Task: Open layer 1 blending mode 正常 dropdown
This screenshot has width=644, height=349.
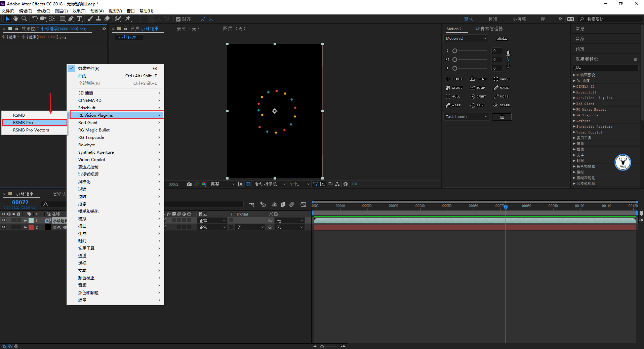Action: click(212, 221)
